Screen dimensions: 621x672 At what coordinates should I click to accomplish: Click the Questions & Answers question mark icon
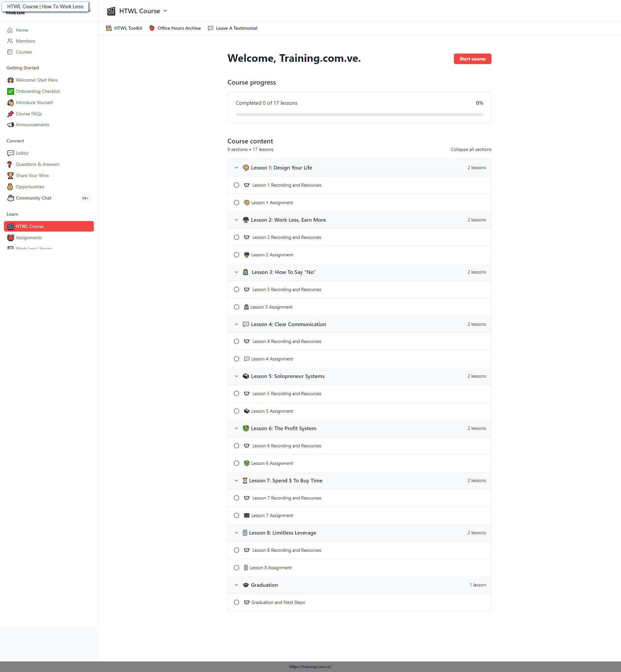coord(10,165)
